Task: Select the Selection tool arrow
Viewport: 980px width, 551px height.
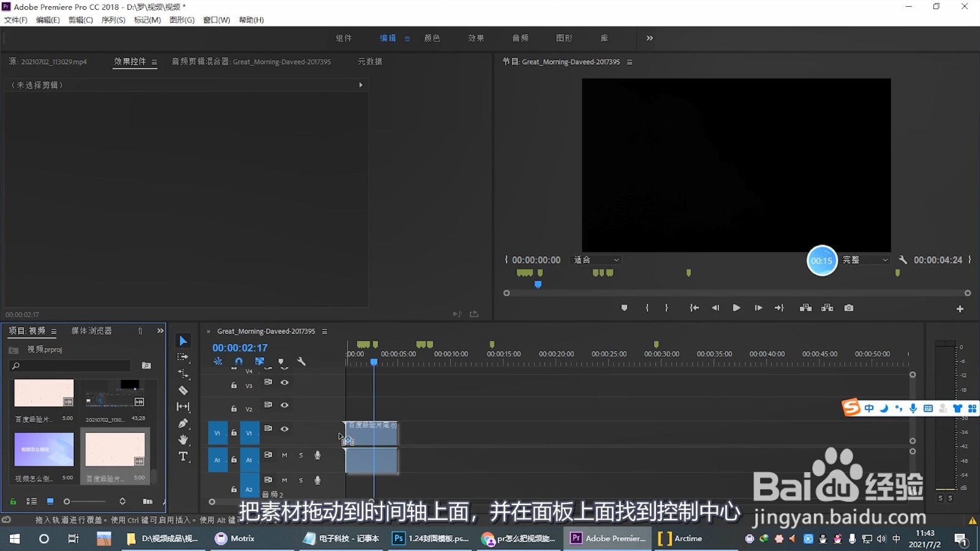Action: point(183,341)
